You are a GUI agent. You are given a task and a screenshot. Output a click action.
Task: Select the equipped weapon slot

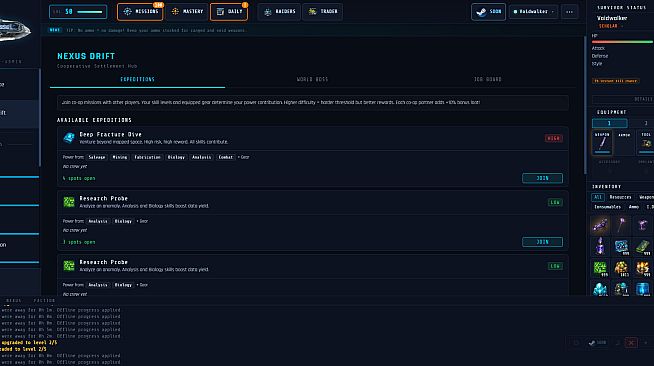(602, 142)
